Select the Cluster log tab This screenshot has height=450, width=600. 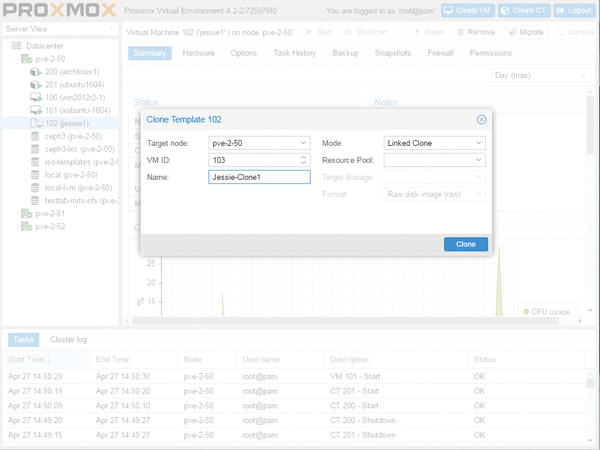click(x=68, y=339)
